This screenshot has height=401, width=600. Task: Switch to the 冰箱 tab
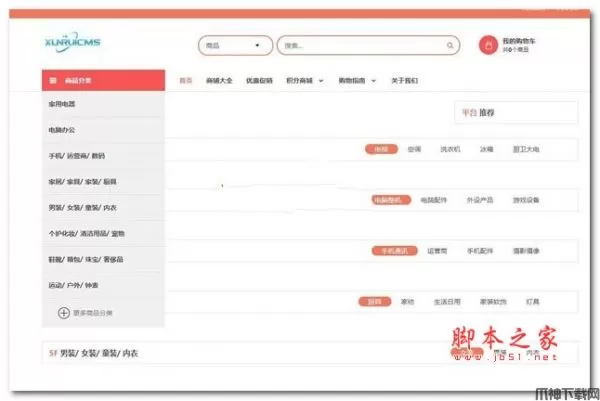[486, 149]
